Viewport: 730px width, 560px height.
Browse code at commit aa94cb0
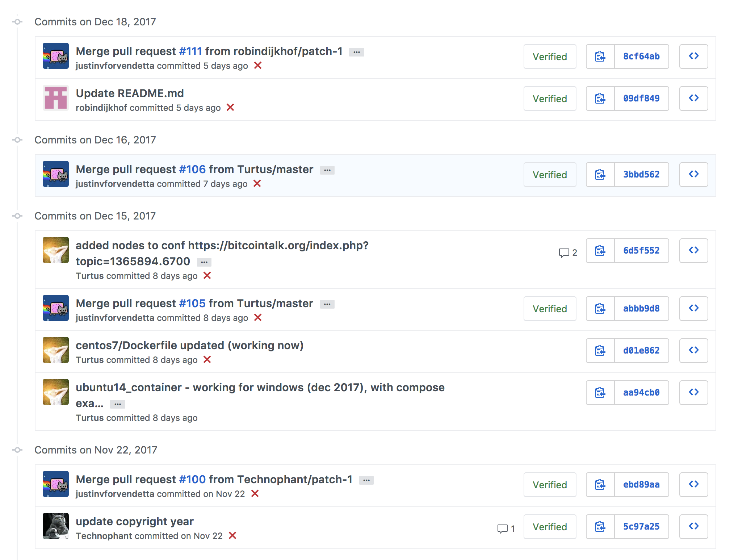[693, 392]
